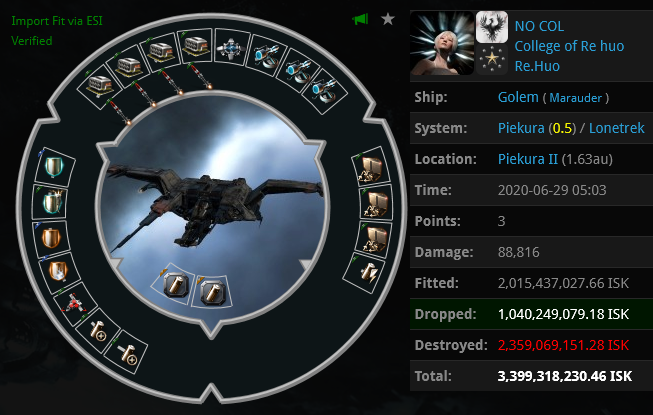
Task: Click the pilot portrait thumbnail
Action: point(442,43)
